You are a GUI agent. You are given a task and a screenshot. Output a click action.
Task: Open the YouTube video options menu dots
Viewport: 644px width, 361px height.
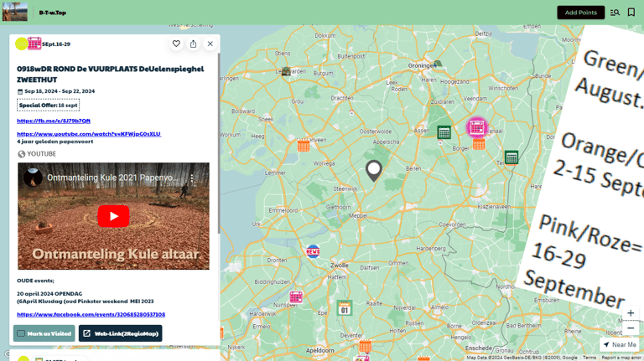[x=192, y=178]
